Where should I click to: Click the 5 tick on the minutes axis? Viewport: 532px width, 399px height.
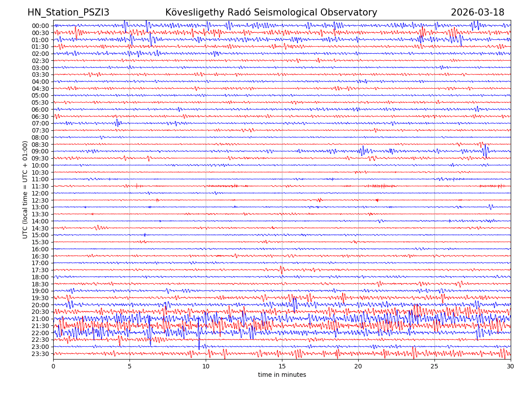tap(129, 367)
